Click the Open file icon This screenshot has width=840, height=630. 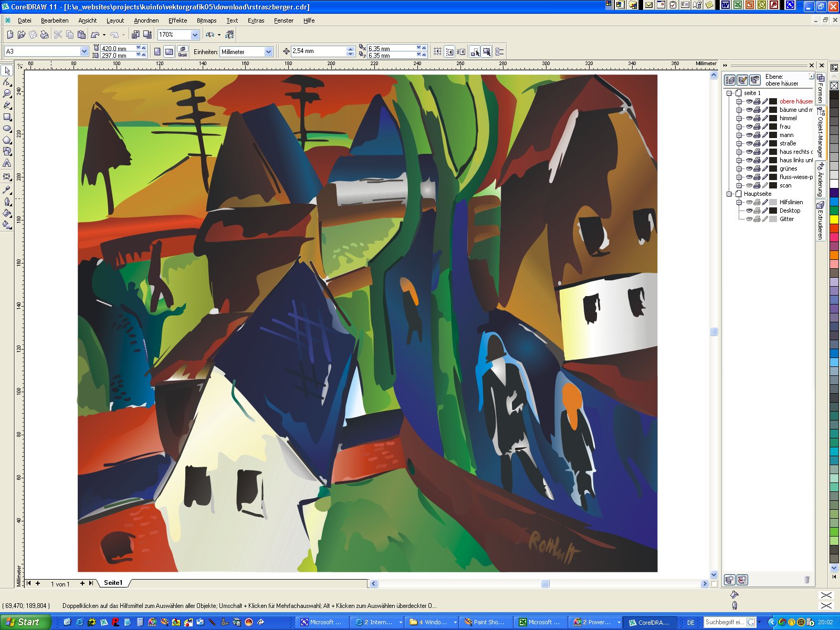pyautogui.click(x=22, y=35)
